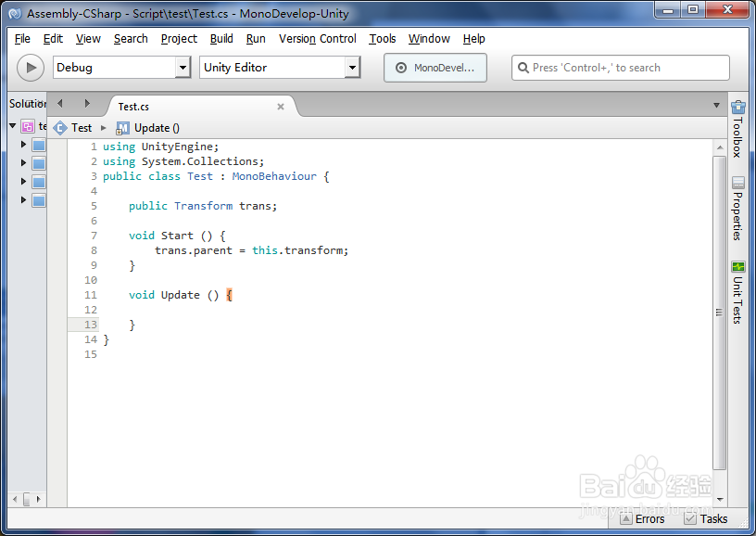The image size is (756, 536).
Task: Select the third project icon in tree
Action: coord(39,182)
